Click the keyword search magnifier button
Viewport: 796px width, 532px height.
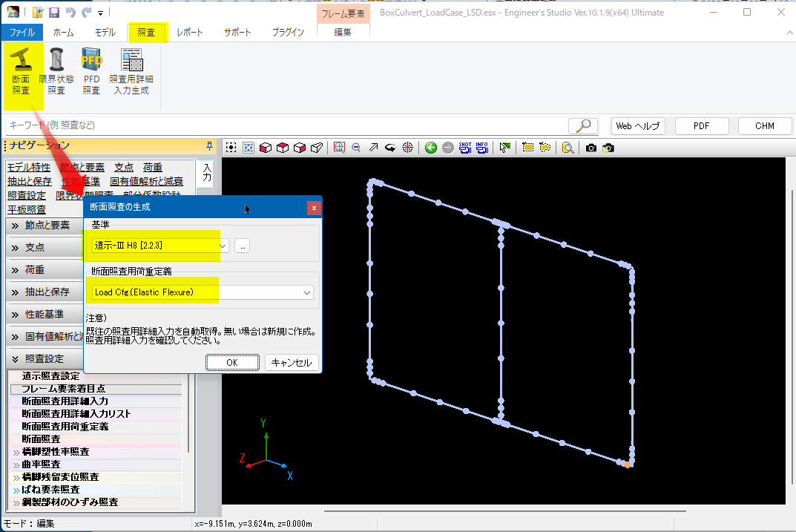coord(583,125)
